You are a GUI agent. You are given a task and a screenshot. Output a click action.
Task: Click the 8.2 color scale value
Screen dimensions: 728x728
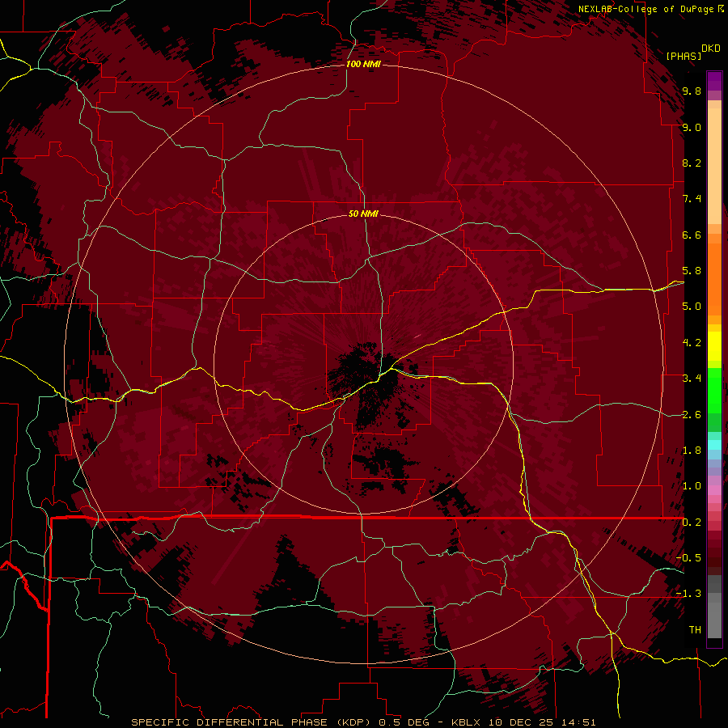692,163
